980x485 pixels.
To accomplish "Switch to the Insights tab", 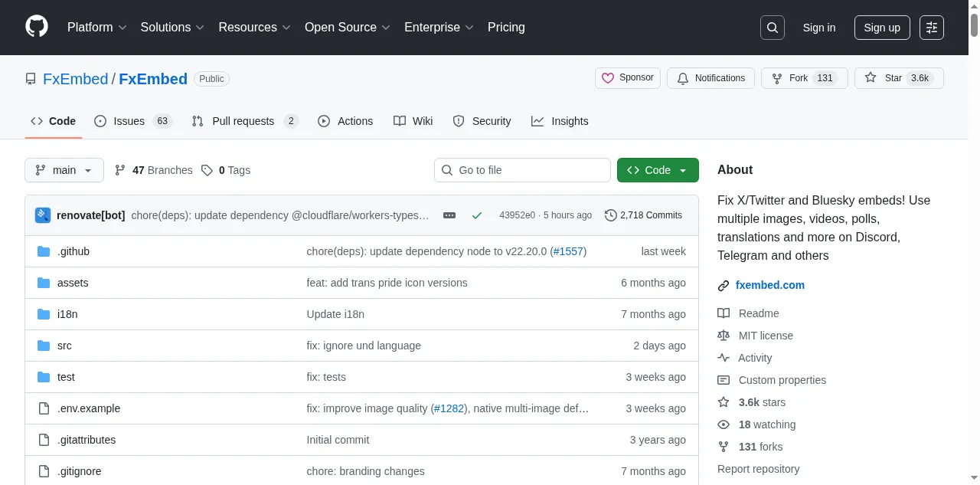I will click(560, 121).
